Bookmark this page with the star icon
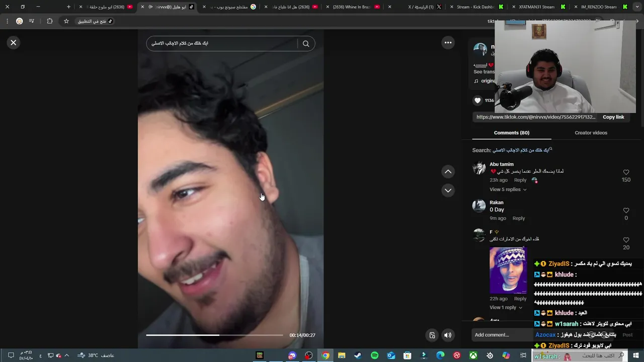 coord(66,21)
